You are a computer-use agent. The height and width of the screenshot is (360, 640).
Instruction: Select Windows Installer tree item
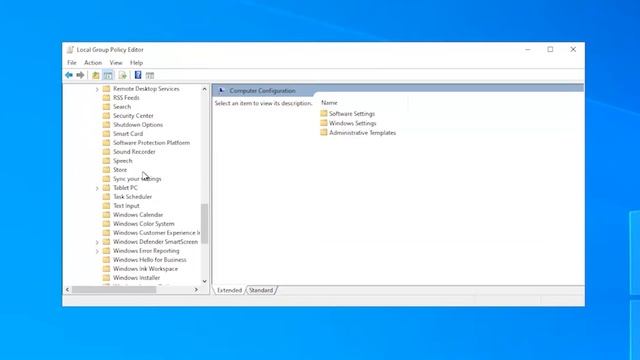pos(136,278)
